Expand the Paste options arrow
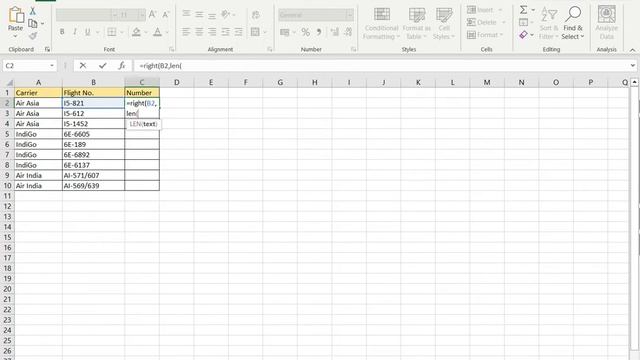 (x=16, y=36)
